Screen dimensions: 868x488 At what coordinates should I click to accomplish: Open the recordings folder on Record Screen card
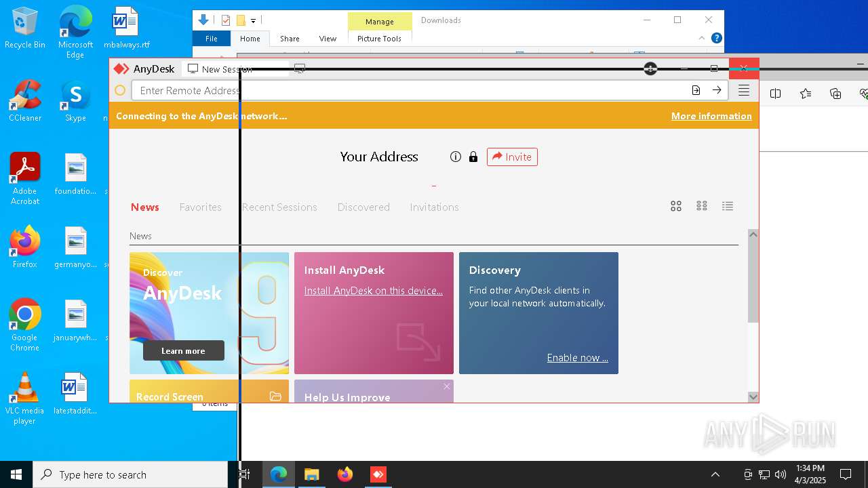(x=275, y=396)
